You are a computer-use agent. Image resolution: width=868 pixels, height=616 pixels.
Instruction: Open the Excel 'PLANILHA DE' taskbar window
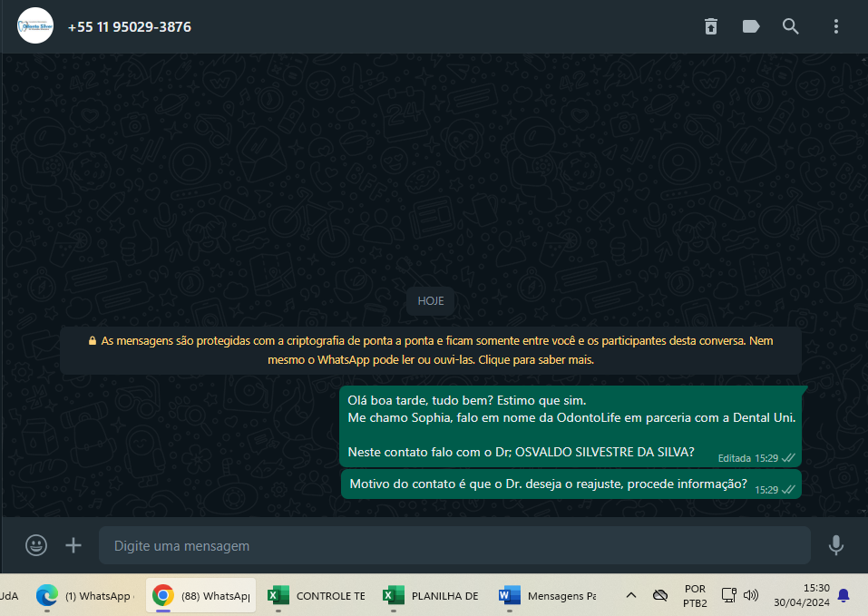click(x=431, y=595)
